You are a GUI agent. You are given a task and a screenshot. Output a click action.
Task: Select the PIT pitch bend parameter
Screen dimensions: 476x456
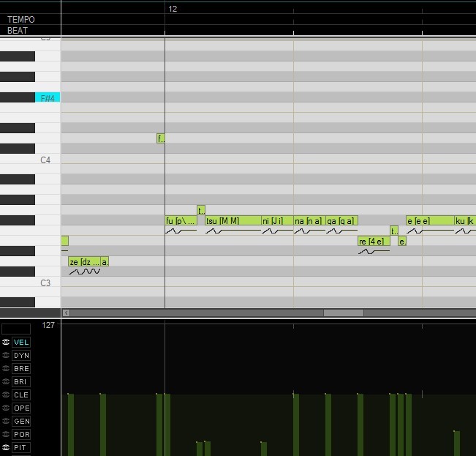click(x=21, y=447)
